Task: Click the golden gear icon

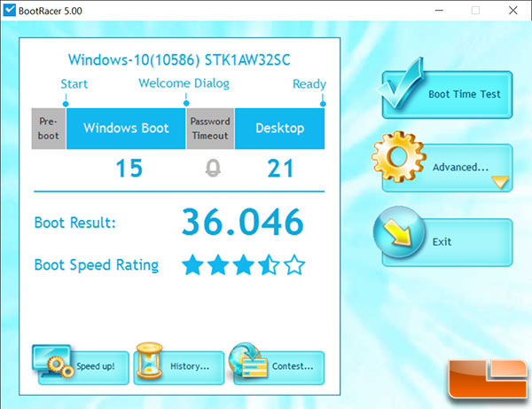Action: (x=398, y=157)
